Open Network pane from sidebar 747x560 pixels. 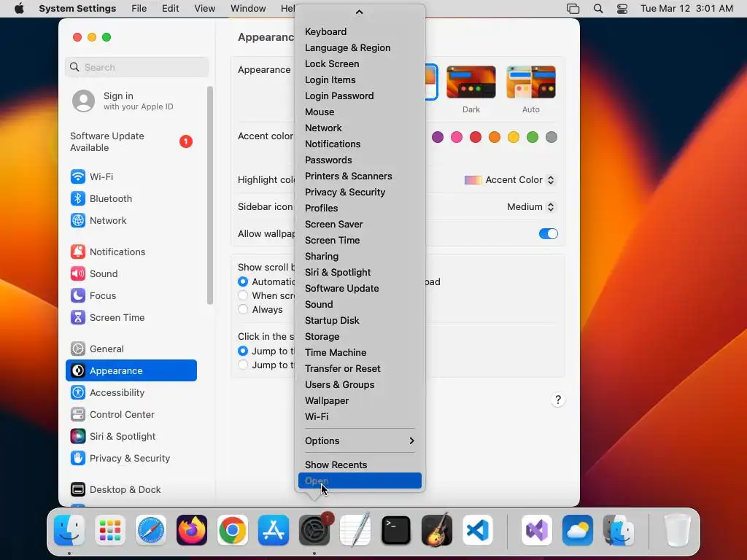click(131, 220)
